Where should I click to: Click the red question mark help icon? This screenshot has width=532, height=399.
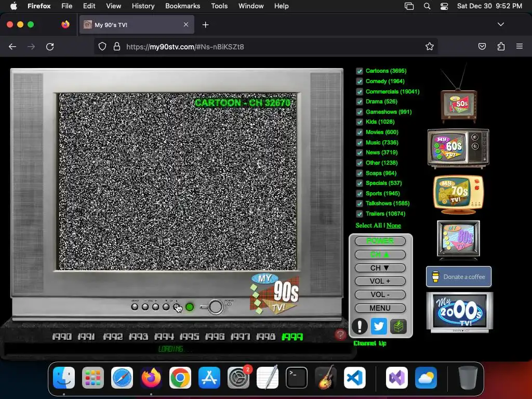tap(340, 335)
